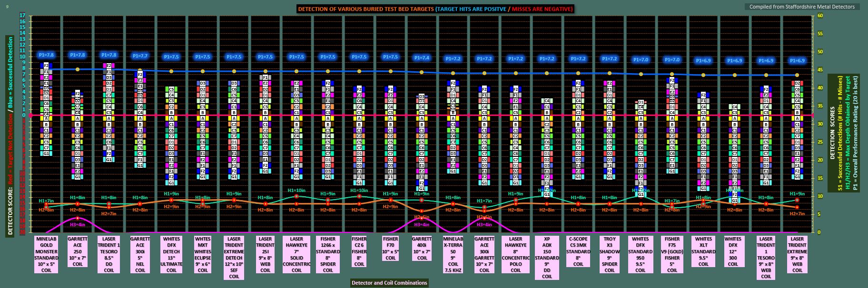Click the '17' tick on left score axis
The height and width of the screenshot is (288, 868).
(x=22, y=16)
